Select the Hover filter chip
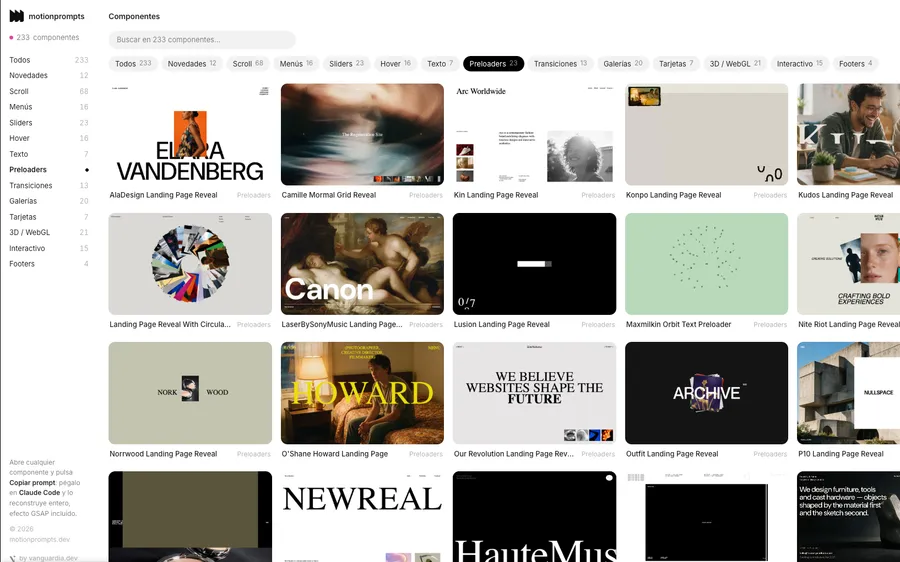The height and width of the screenshot is (562, 900). click(x=395, y=64)
